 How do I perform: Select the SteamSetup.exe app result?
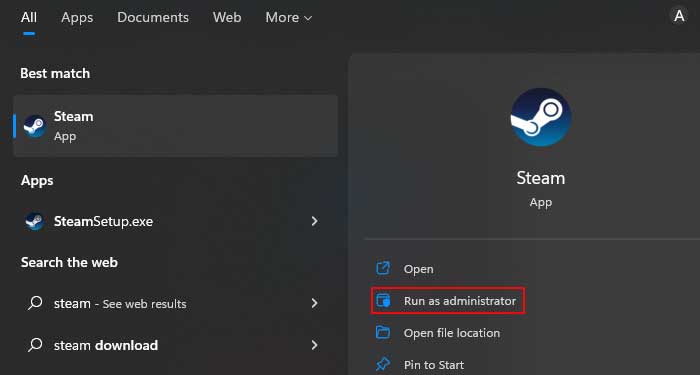point(175,221)
